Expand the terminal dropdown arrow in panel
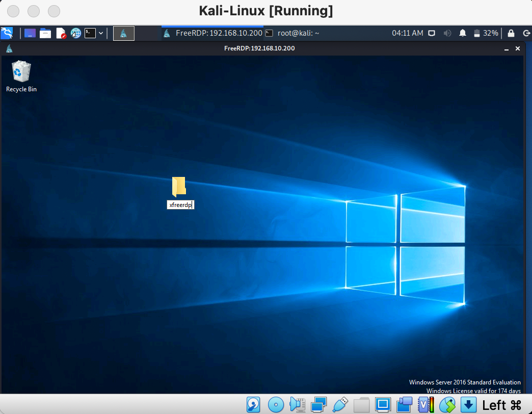The height and width of the screenshot is (414, 532). pos(101,33)
